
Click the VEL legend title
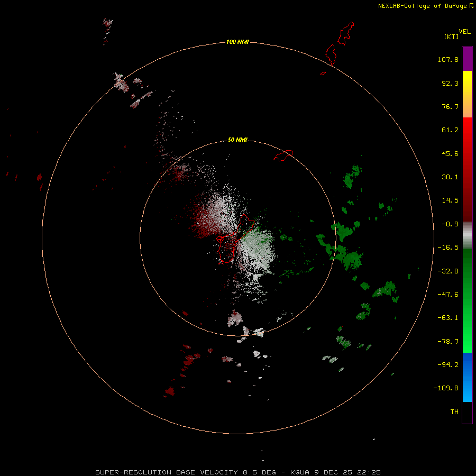464,32
